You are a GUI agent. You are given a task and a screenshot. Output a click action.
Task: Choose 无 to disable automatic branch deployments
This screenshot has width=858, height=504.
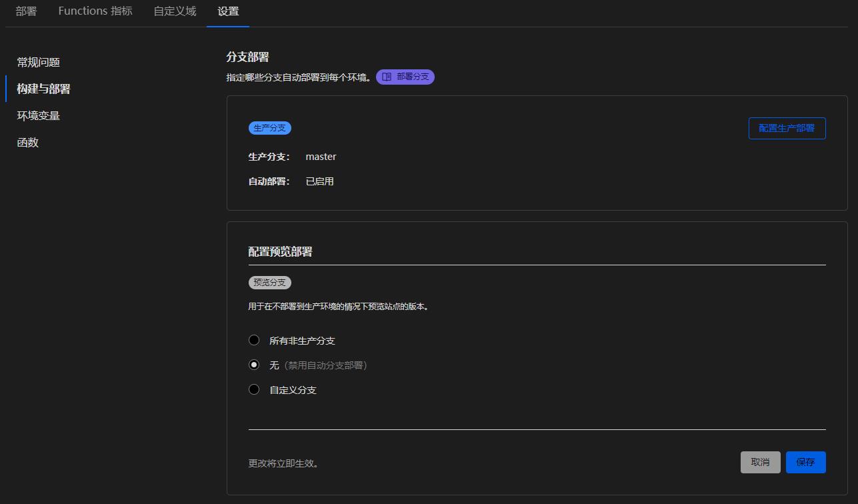click(254, 365)
